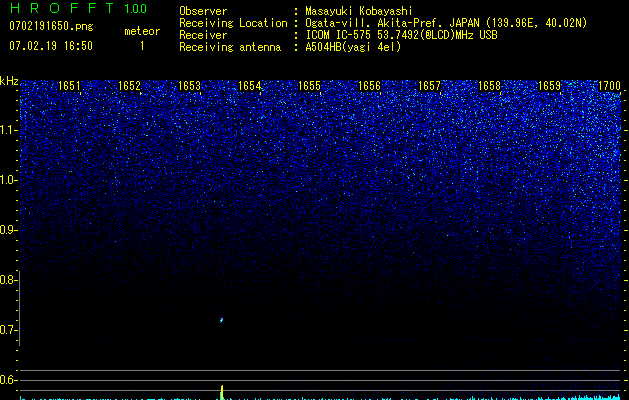
Task: Click the date stamp 07.02.19 16:50
Action: 51,46
